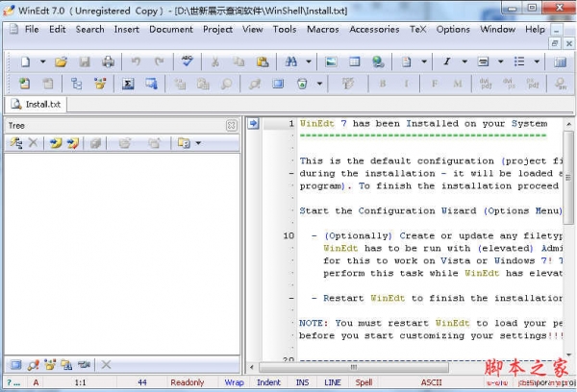
Task: Click the bullet list icon
Action: [x=519, y=61]
